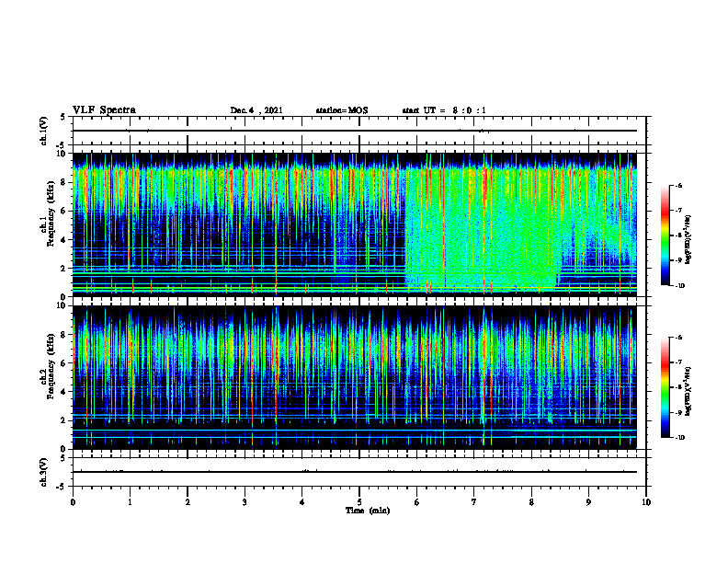
Task: Click the 'station=MOS' header label
Action: (342, 110)
